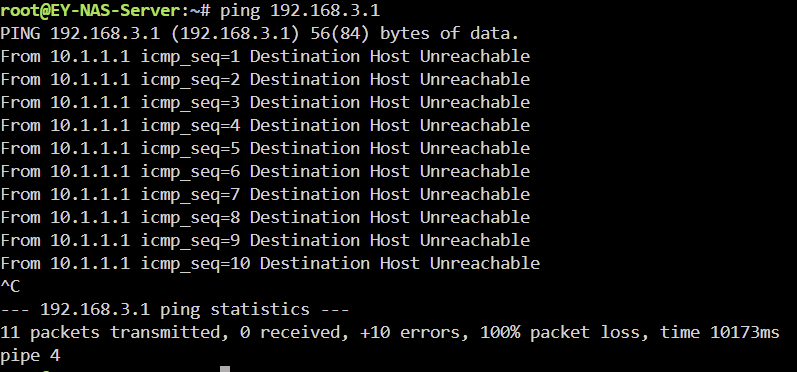
Task: Click the icmp_seq=6 output line
Action: tap(265, 172)
